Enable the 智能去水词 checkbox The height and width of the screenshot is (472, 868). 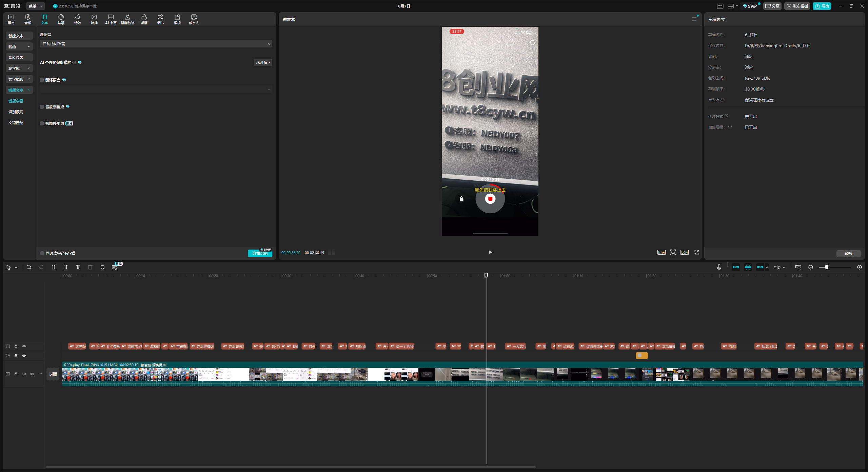click(x=42, y=123)
